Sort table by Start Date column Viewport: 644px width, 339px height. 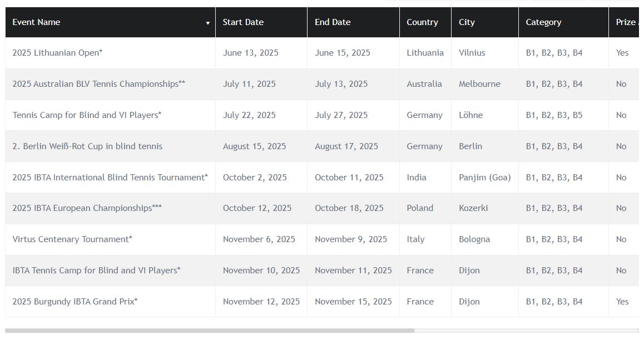(243, 22)
